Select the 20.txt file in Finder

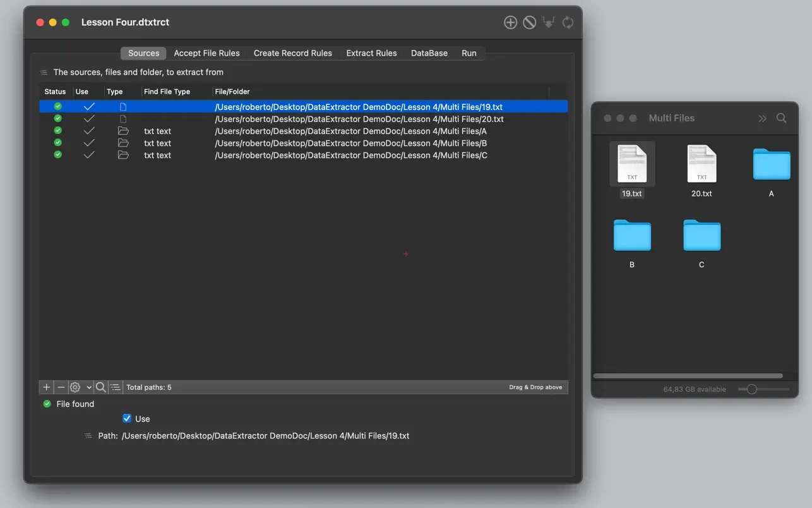pos(702,164)
